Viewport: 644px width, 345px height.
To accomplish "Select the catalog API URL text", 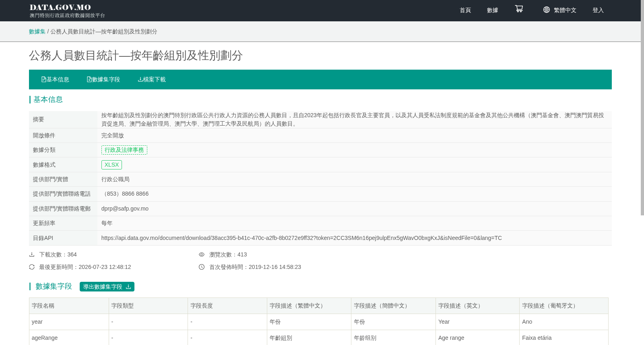I will (x=301, y=238).
